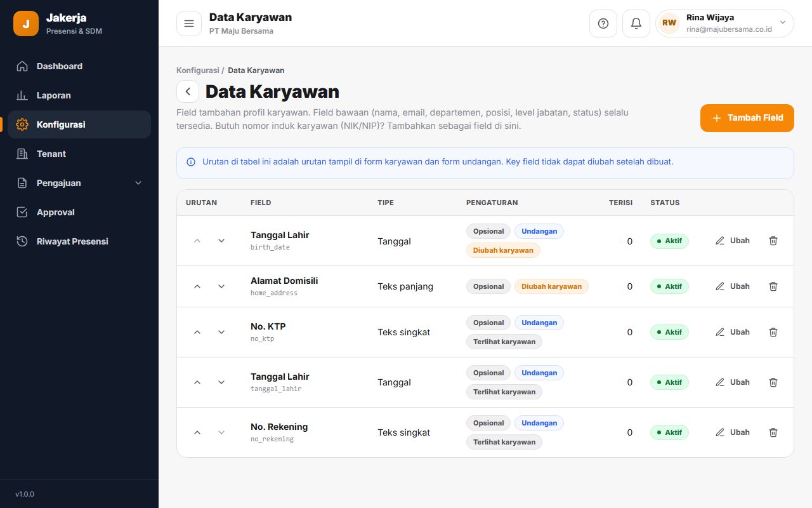This screenshot has height=508, width=812.
Task: Click Diubah karyawan badge on Alamat Domisili
Action: tap(551, 286)
